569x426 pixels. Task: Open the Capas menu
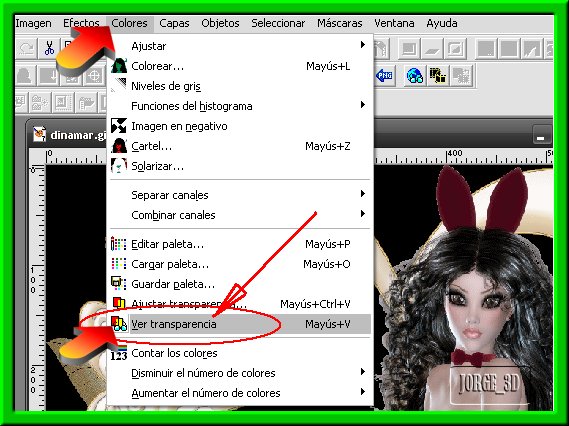tap(174, 23)
